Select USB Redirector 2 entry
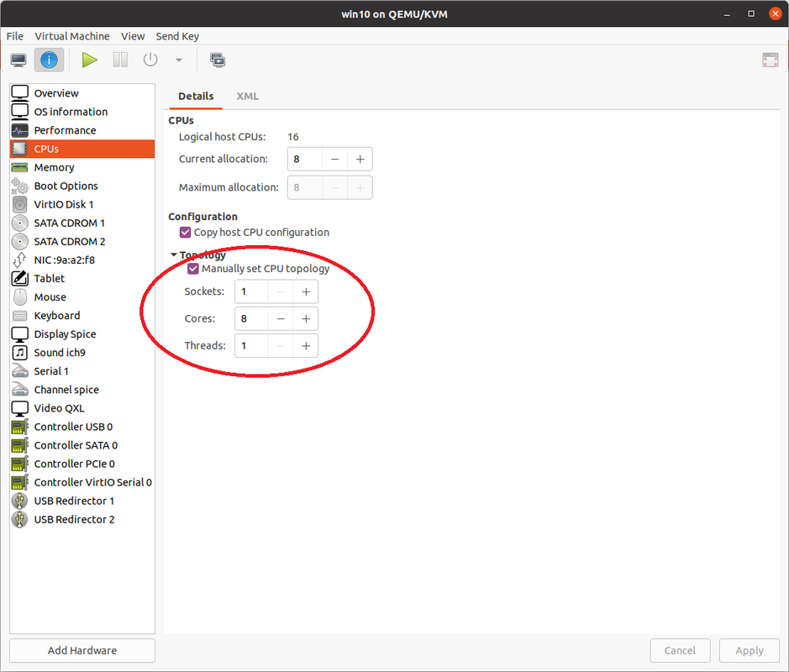This screenshot has height=672, width=789. pos(82,520)
